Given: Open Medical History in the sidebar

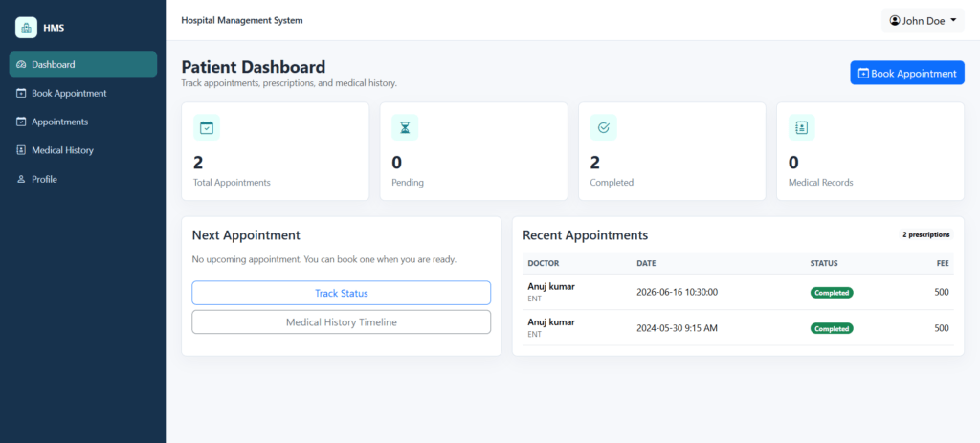Looking at the screenshot, I should 83,150.
